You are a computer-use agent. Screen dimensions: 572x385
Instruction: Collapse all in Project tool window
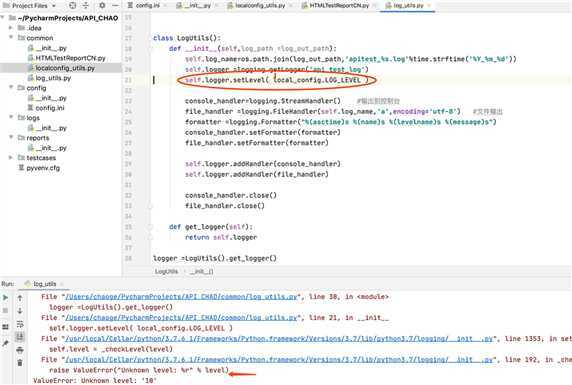(x=86, y=5)
